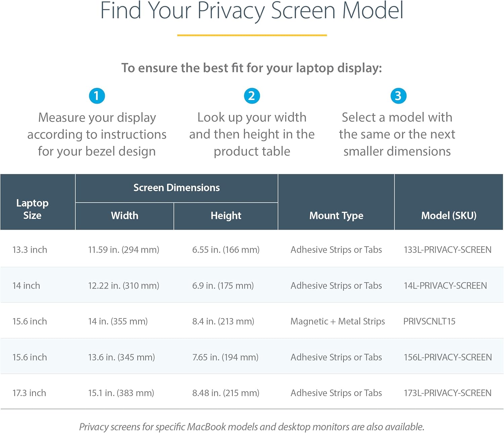Viewport: 504px width, 433px height.
Task: Click the Laptop Size column header
Action: point(32,209)
